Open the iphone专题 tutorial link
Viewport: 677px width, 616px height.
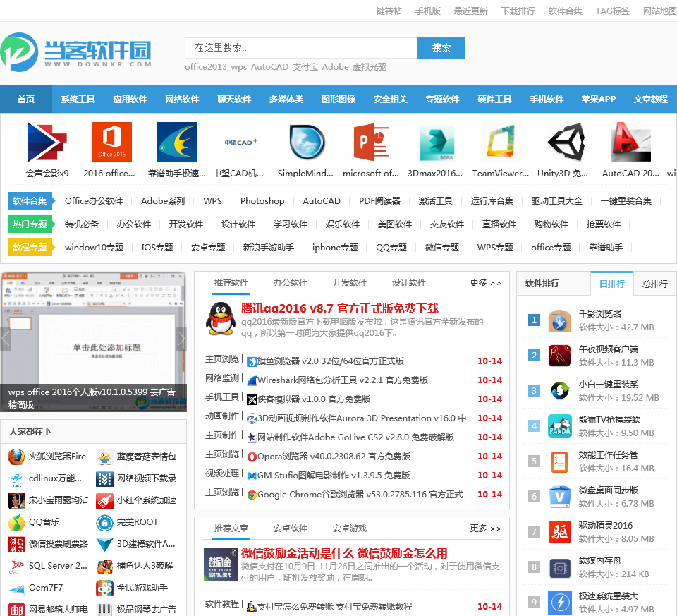coord(335,248)
